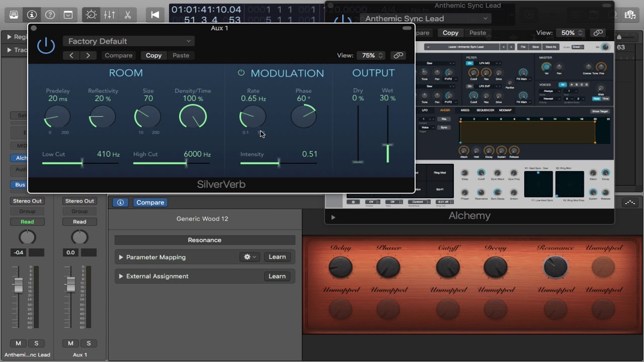The image size is (644, 362).
Task: Toggle the Inspector button in control bar
Action: click(x=32, y=15)
